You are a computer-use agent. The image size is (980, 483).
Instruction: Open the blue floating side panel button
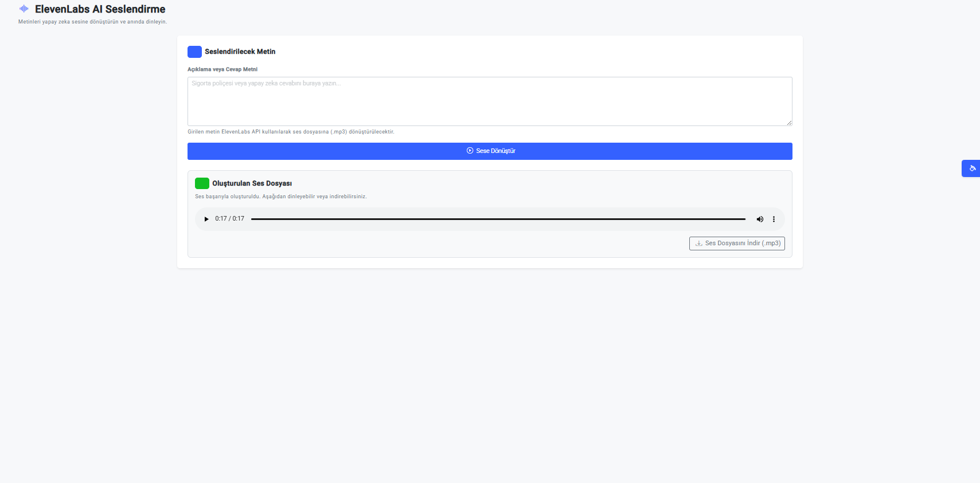971,168
